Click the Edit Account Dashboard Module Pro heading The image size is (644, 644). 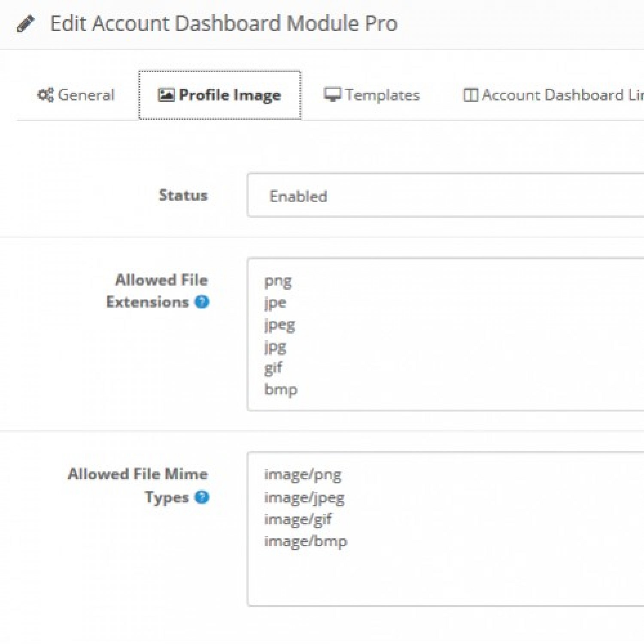224,24
